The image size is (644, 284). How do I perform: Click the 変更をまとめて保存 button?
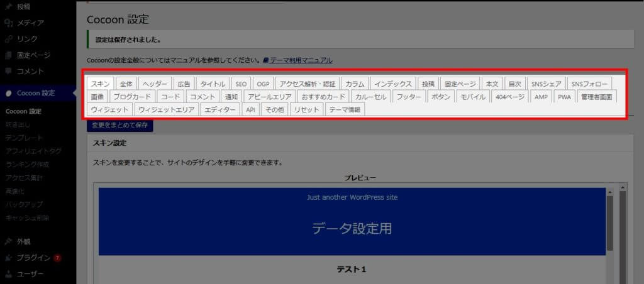(x=119, y=125)
